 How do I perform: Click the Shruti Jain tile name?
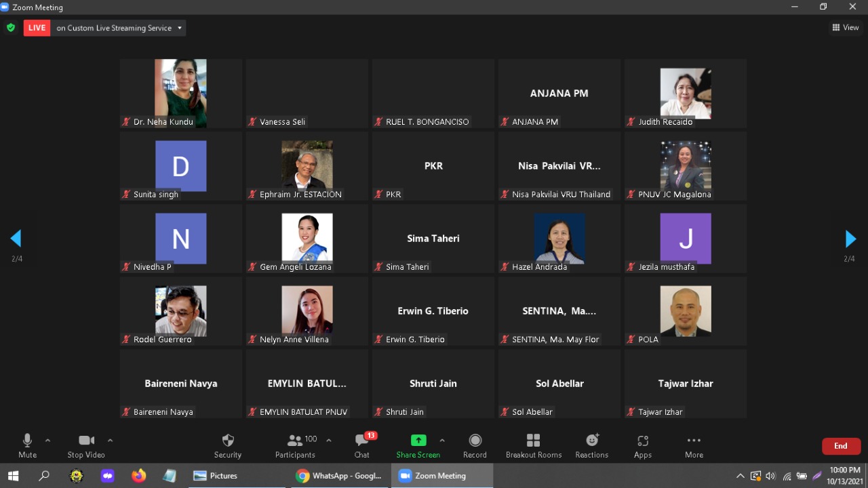pos(433,384)
